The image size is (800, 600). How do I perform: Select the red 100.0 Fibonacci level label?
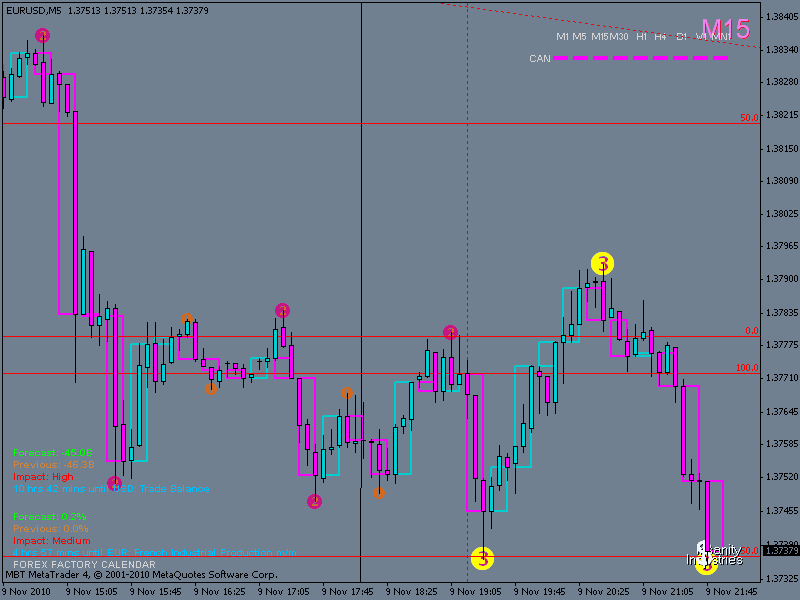tap(747, 367)
